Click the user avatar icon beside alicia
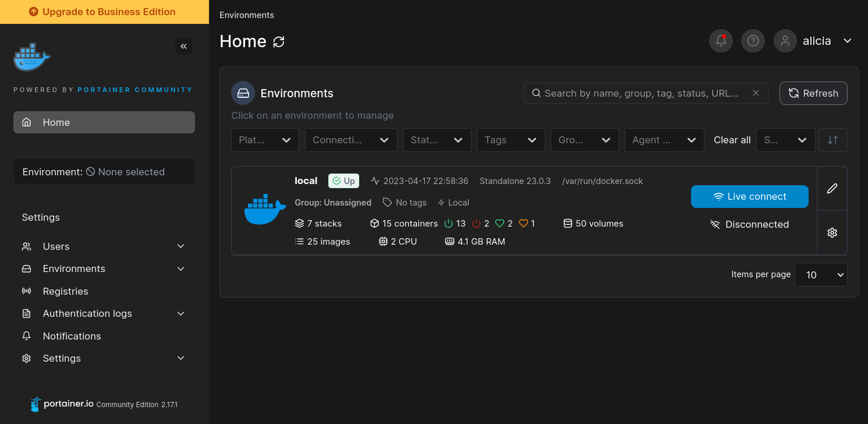This screenshot has width=868, height=424. coord(785,41)
